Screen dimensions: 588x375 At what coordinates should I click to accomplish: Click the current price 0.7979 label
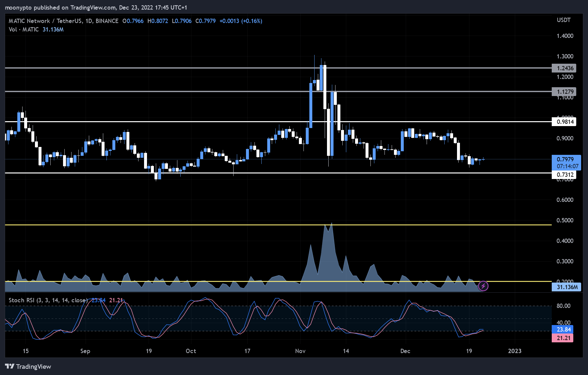[566, 163]
